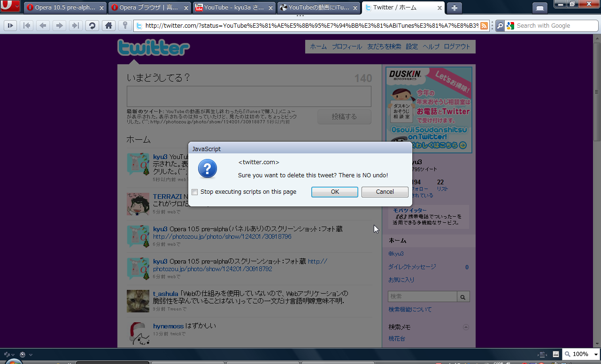The height and width of the screenshot is (364, 601).
Task: Click the sidebar search magnifier button
Action: pyautogui.click(x=463, y=296)
